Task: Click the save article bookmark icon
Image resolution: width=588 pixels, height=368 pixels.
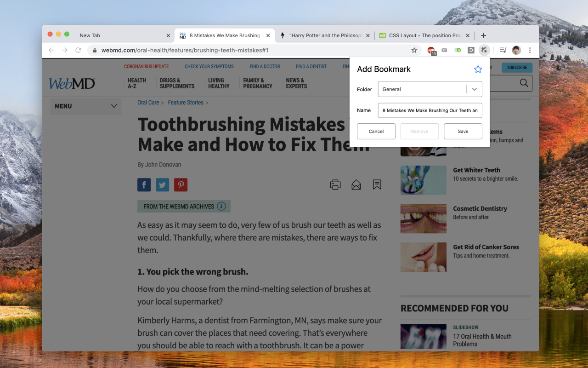Action: 377,184
